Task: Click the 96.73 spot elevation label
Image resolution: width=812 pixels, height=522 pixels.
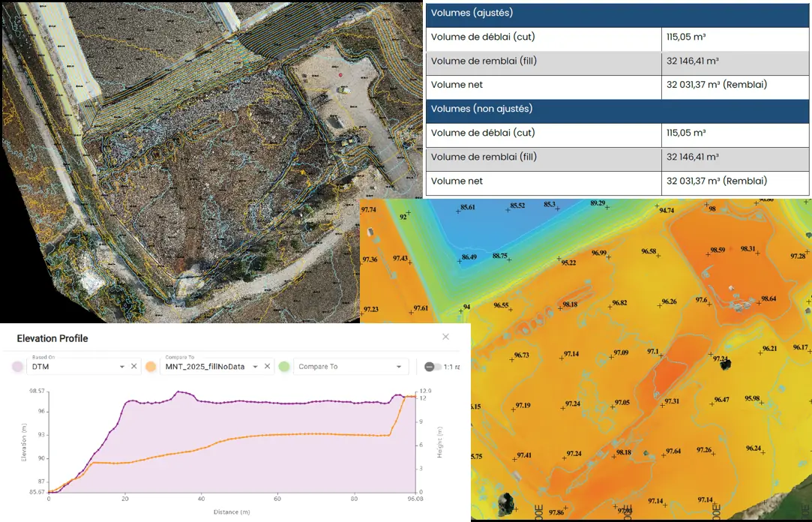Action: click(522, 355)
